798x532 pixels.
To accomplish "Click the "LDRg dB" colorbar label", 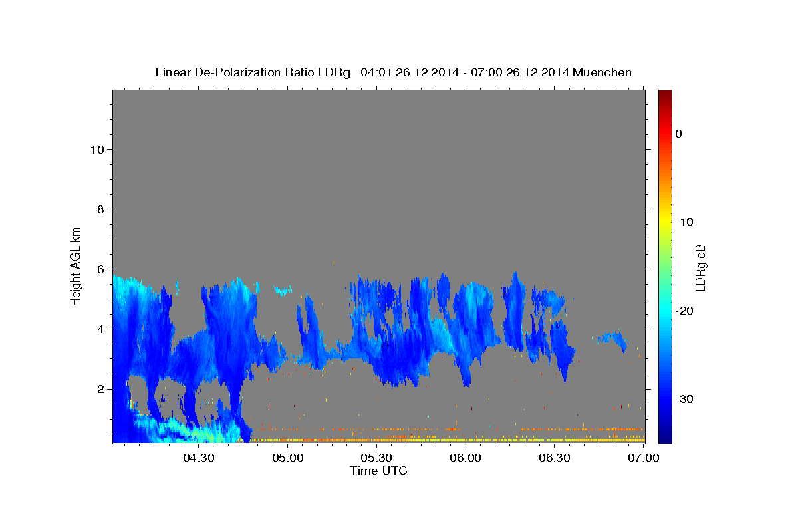I will 700,267.
